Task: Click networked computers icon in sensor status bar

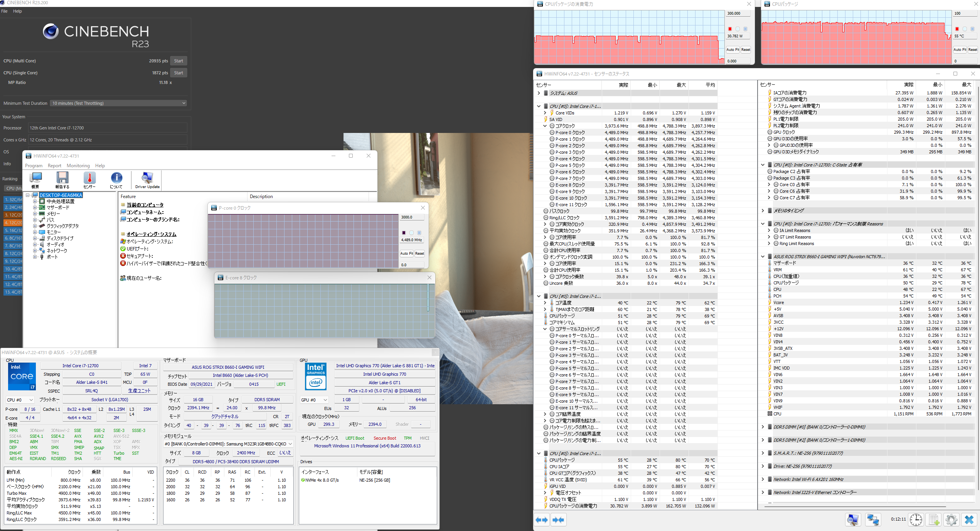Action: click(873, 520)
